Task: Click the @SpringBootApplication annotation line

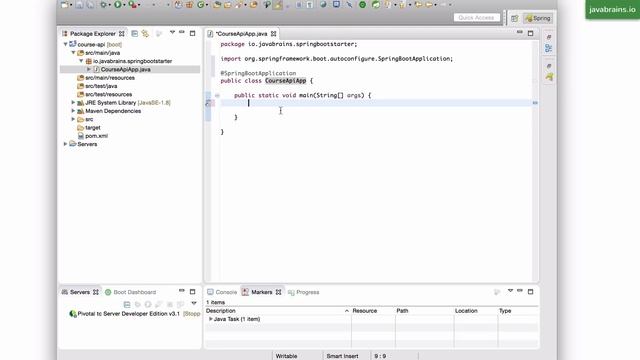Action: (x=258, y=73)
